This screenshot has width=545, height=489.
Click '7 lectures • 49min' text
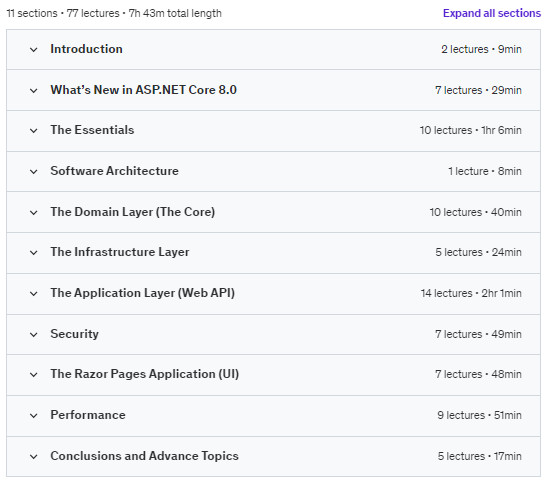(478, 334)
